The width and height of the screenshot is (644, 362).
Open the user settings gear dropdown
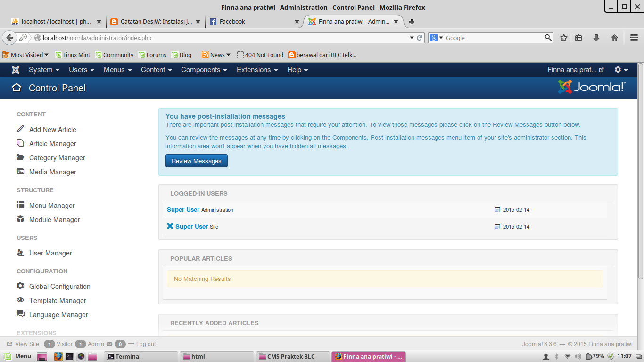621,70
